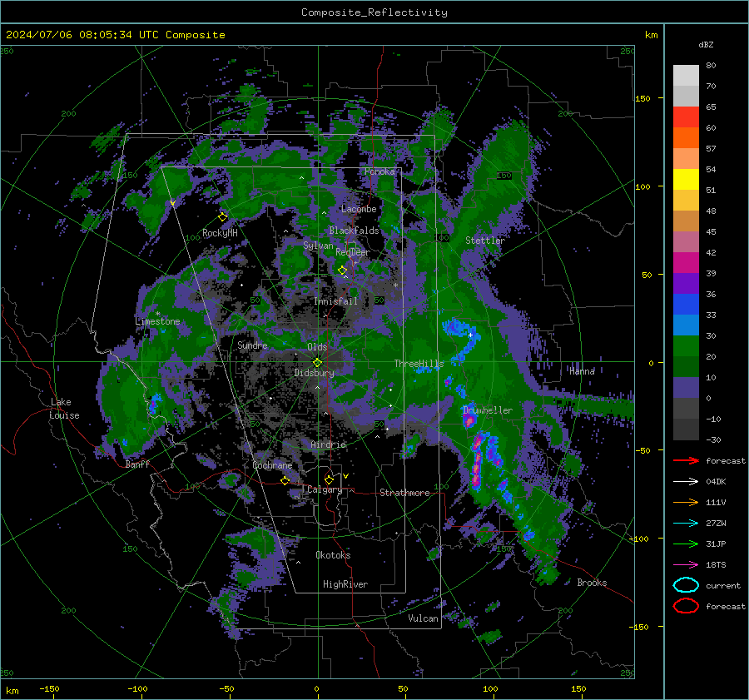Screen dimensions: 749x700
Task: Select the Hanna city label
Action: point(582,371)
